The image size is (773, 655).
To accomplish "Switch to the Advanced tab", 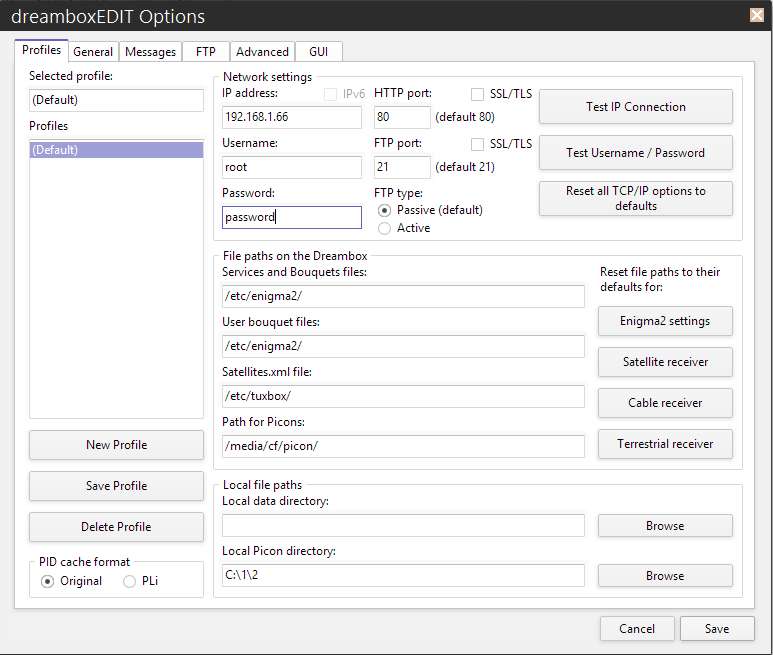I will (x=262, y=52).
